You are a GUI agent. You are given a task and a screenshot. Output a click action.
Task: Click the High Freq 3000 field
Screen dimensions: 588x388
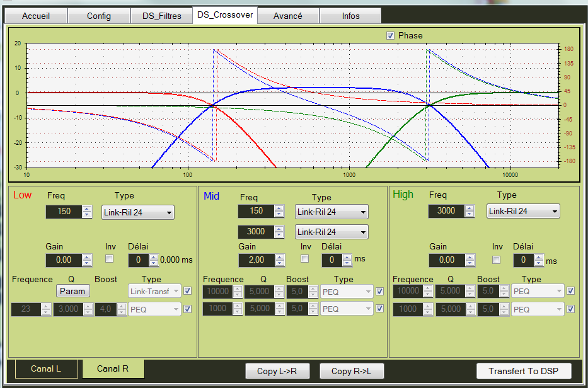click(446, 211)
